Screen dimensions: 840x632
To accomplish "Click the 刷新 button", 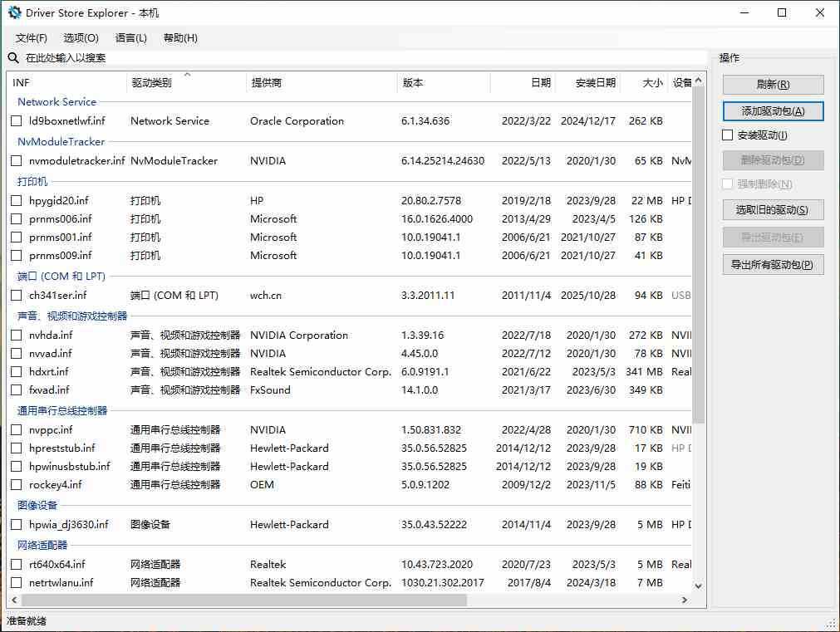I will [772, 85].
